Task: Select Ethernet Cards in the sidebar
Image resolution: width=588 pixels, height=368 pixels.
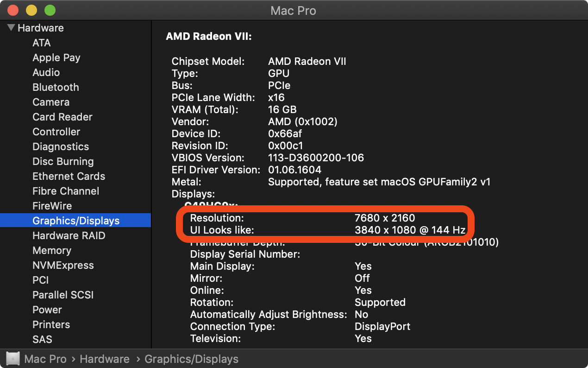Action: pos(69,176)
